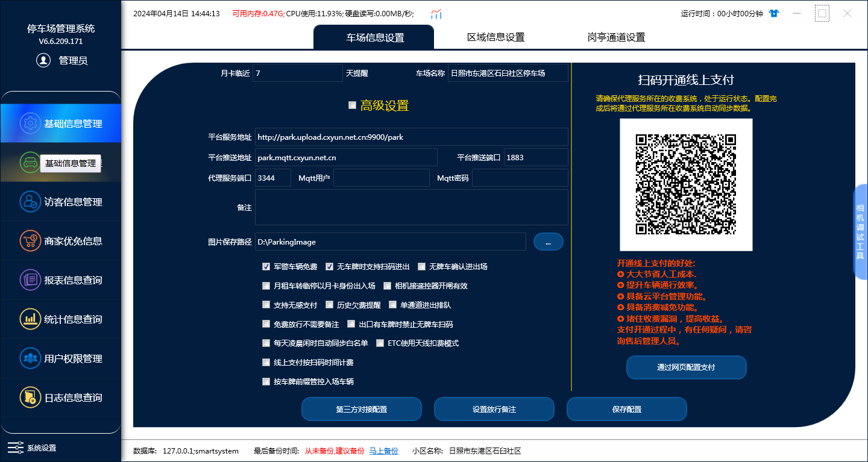Check 每天凌晨闲时自动同步白名单
Screen dimensions: 868x462
[x=266, y=343]
